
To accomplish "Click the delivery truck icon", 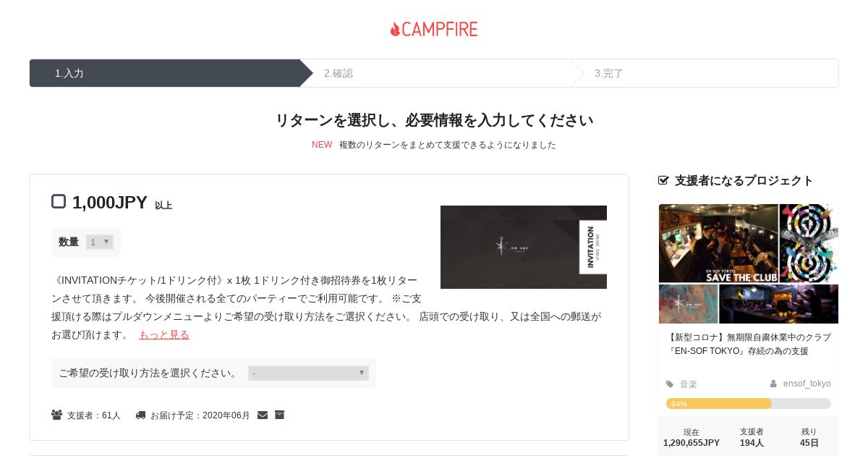I will click(x=140, y=415).
